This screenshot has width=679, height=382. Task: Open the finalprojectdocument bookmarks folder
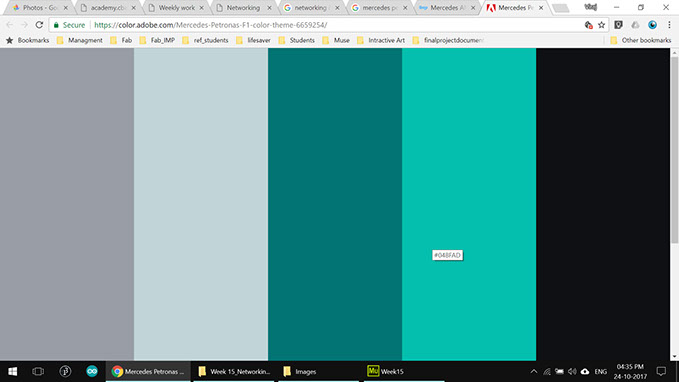[x=449, y=40]
